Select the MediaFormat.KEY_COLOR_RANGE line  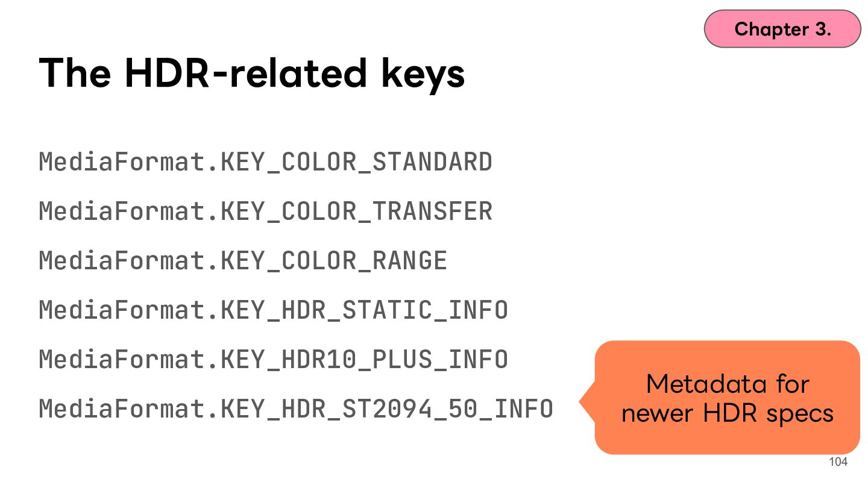pyautogui.click(x=243, y=261)
